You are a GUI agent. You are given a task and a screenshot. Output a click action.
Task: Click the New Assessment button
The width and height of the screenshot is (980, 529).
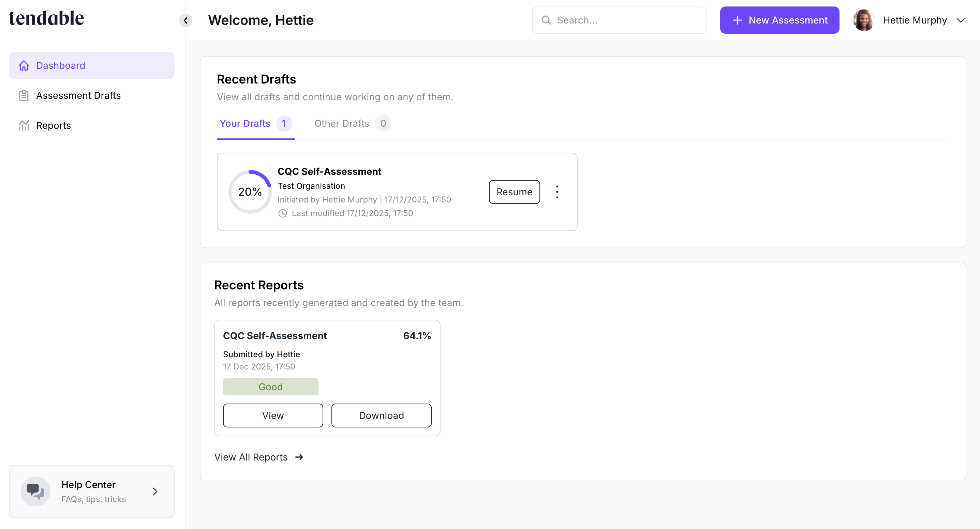(779, 20)
